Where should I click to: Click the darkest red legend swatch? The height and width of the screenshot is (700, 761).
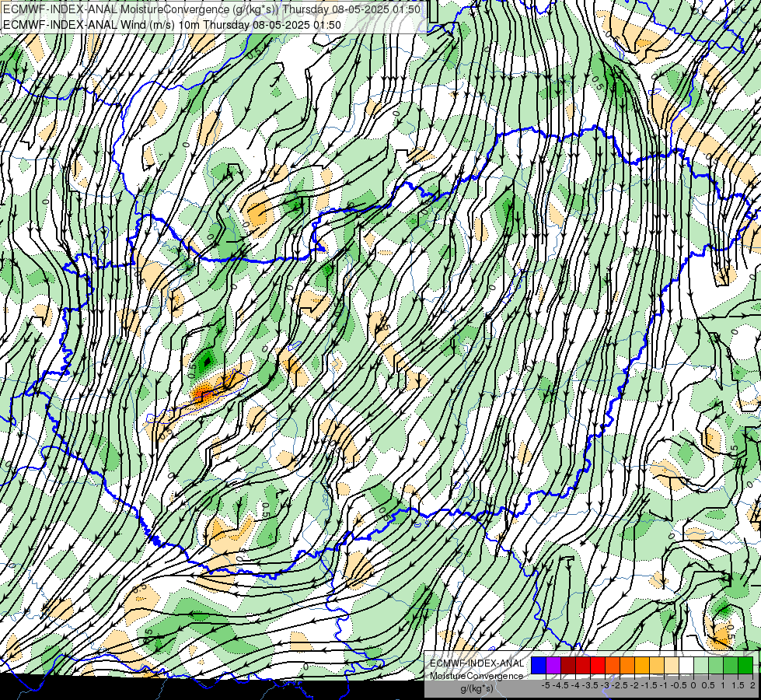(568, 665)
